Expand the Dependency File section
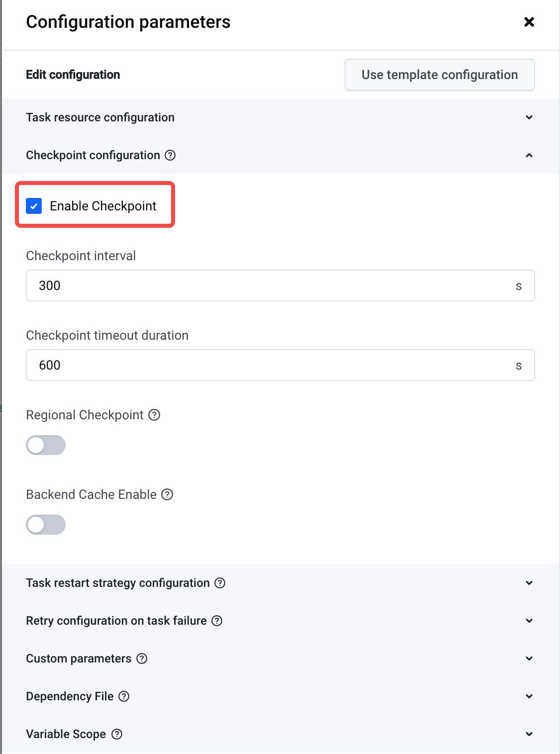This screenshot has height=754, width=560. (280, 696)
